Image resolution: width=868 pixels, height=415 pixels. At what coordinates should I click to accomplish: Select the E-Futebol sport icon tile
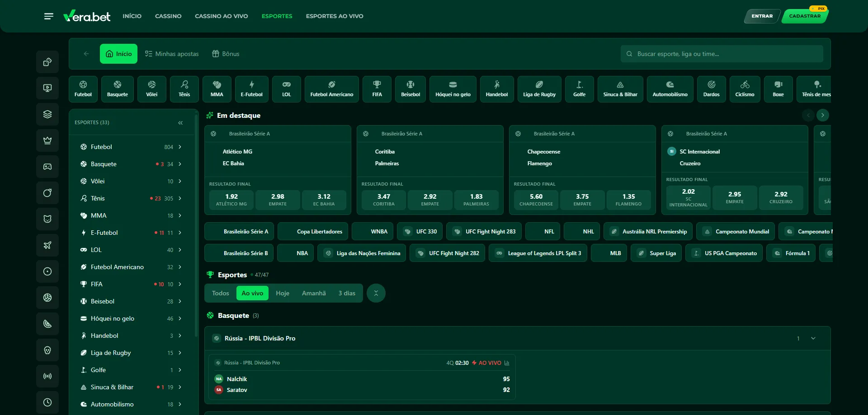252,89
